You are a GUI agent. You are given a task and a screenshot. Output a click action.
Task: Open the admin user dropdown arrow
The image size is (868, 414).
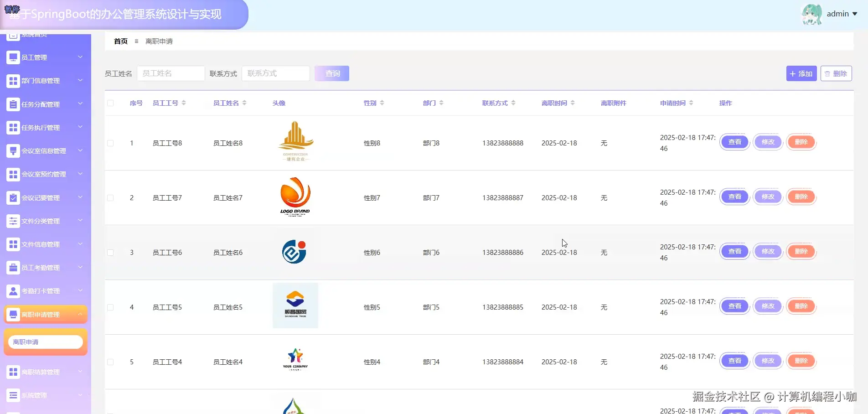tap(855, 14)
